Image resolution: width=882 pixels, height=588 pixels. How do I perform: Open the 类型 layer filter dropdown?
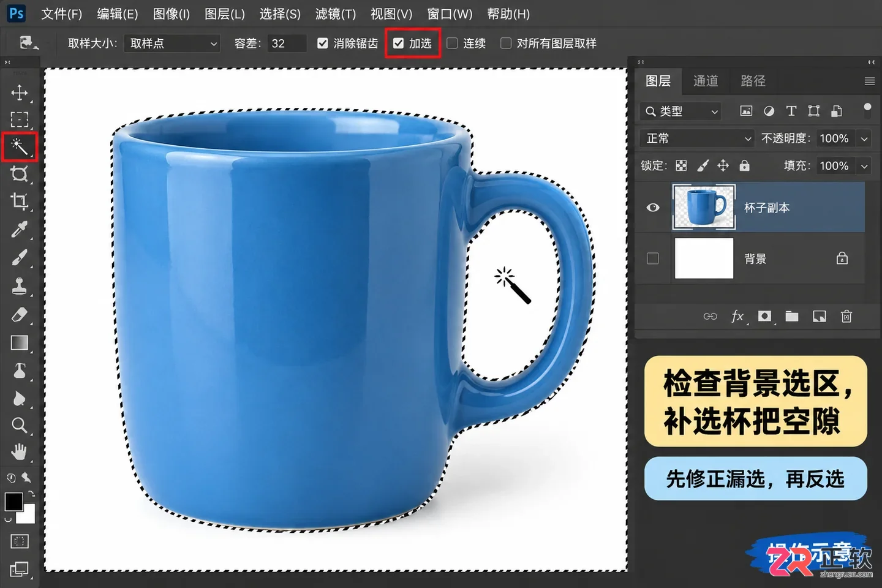pos(680,111)
